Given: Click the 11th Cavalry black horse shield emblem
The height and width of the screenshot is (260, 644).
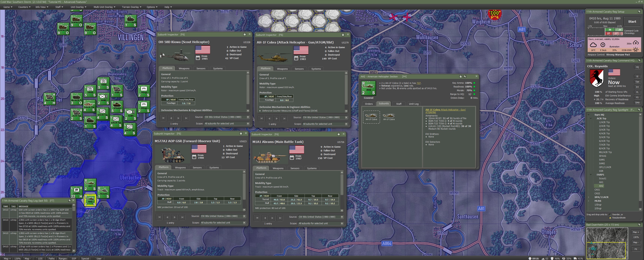Looking at the screenshot, I should tap(596, 78).
